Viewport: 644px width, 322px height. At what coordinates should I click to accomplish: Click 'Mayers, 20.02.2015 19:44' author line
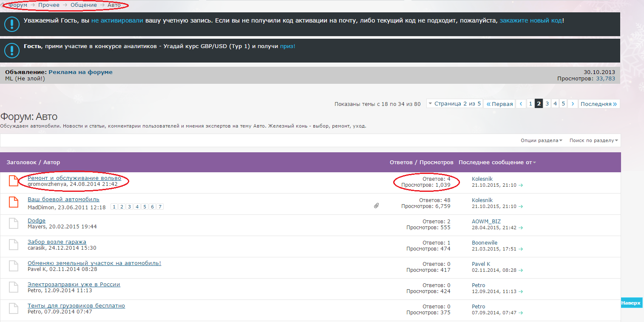[x=62, y=227]
